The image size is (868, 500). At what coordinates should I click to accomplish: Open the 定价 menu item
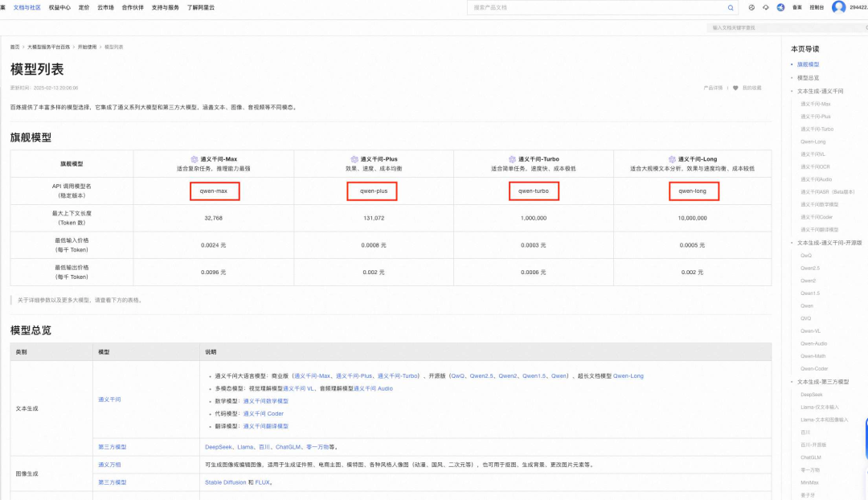coord(84,8)
